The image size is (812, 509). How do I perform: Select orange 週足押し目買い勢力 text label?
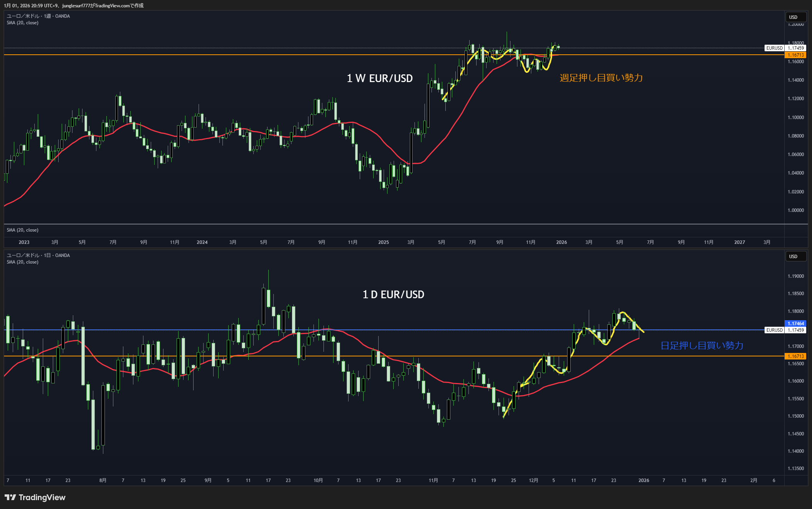[x=601, y=78]
